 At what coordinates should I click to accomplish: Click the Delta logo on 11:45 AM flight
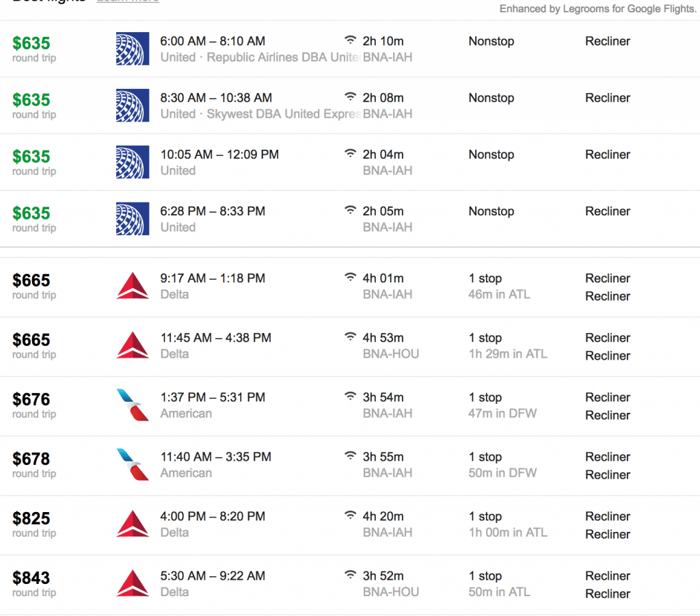coord(133,345)
